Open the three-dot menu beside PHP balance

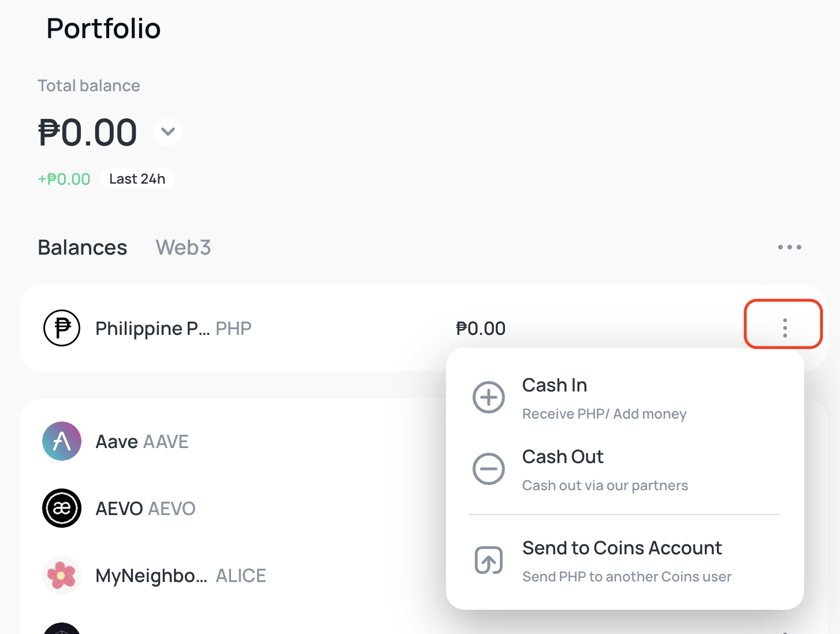coord(784,327)
